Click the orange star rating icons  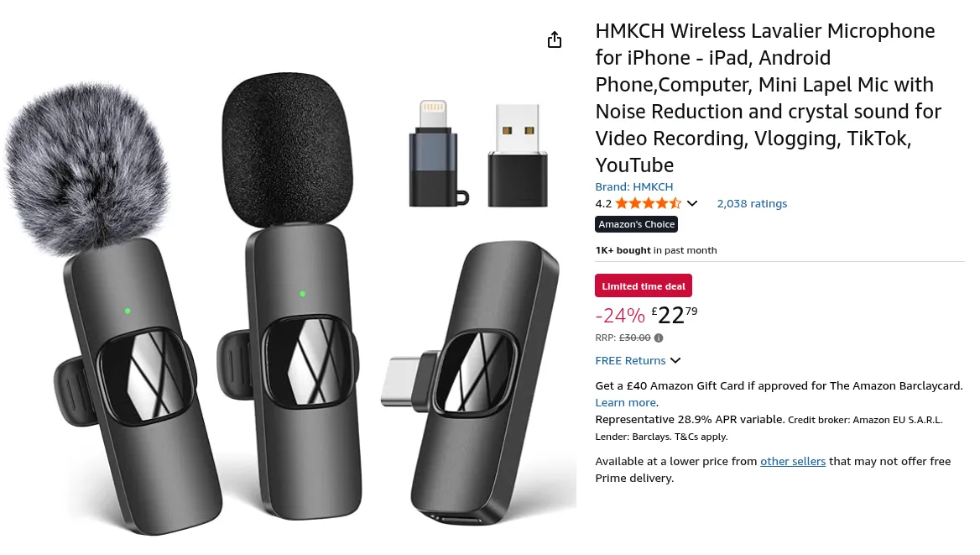click(x=648, y=203)
